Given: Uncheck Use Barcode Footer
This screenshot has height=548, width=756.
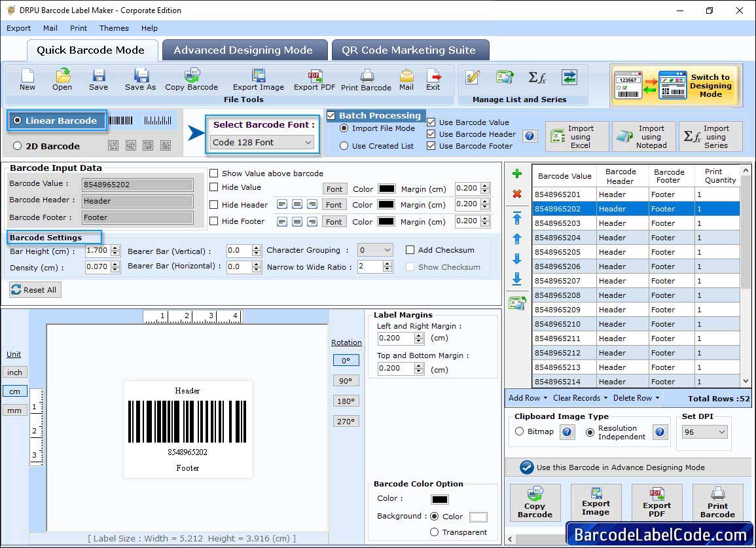Looking at the screenshot, I should (431, 146).
